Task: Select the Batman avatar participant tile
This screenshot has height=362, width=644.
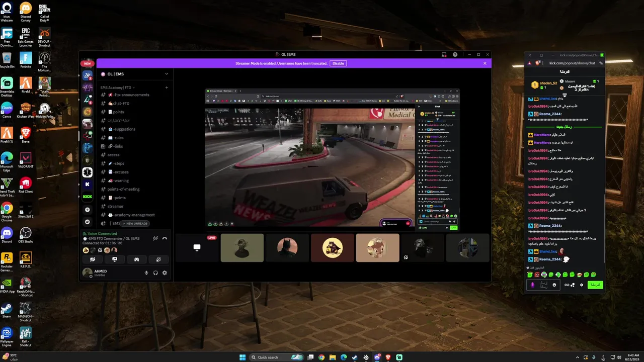Action: click(287, 247)
